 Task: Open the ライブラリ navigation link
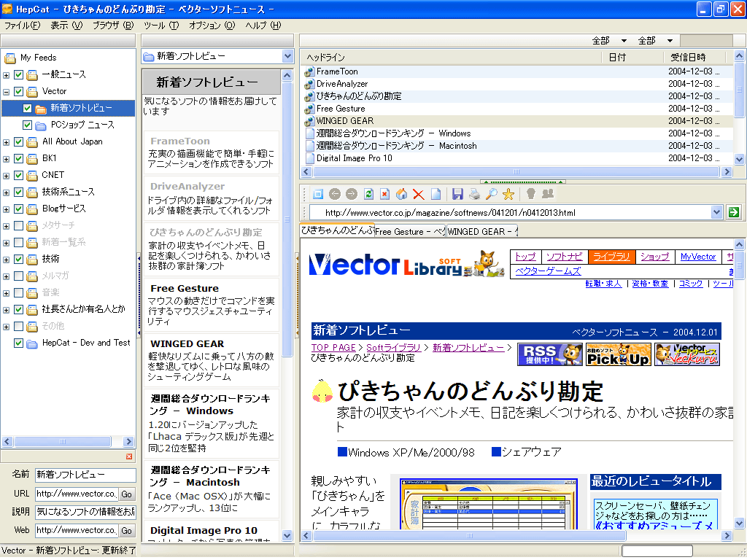point(611,257)
